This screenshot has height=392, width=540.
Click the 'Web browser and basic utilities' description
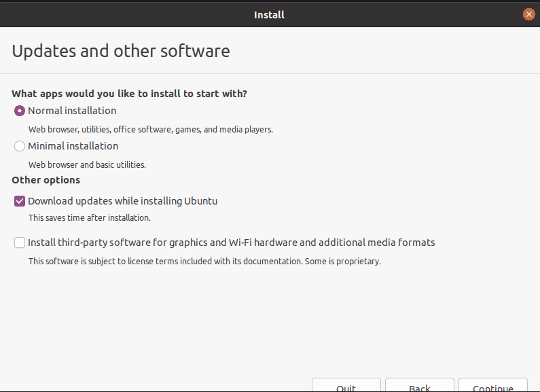(x=87, y=164)
